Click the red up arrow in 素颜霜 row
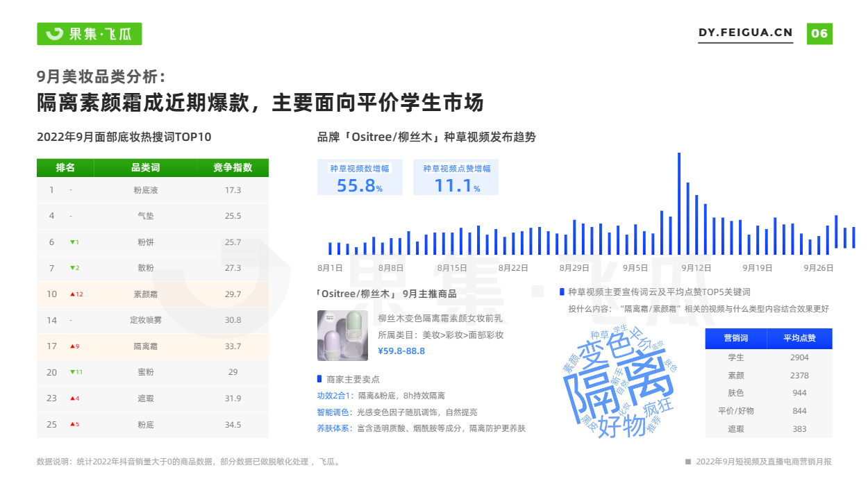The image size is (868, 488). [x=72, y=294]
